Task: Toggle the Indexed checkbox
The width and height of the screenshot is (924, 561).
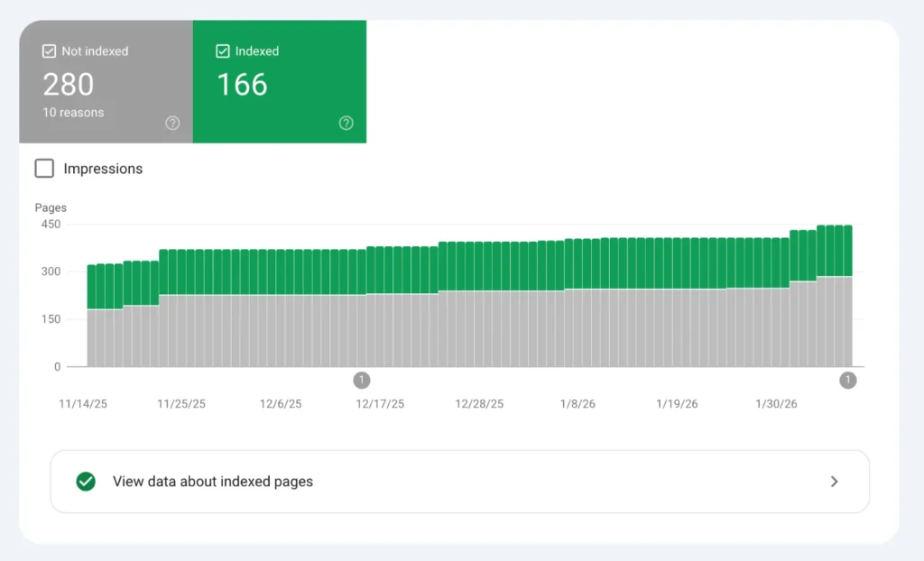Action: click(x=223, y=51)
